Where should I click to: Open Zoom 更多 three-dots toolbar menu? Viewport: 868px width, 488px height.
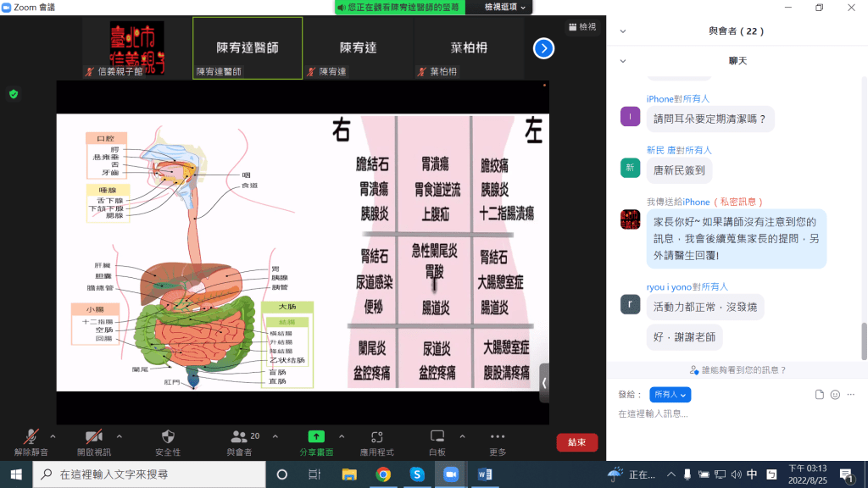pyautogui.click(x=498, y=437)
